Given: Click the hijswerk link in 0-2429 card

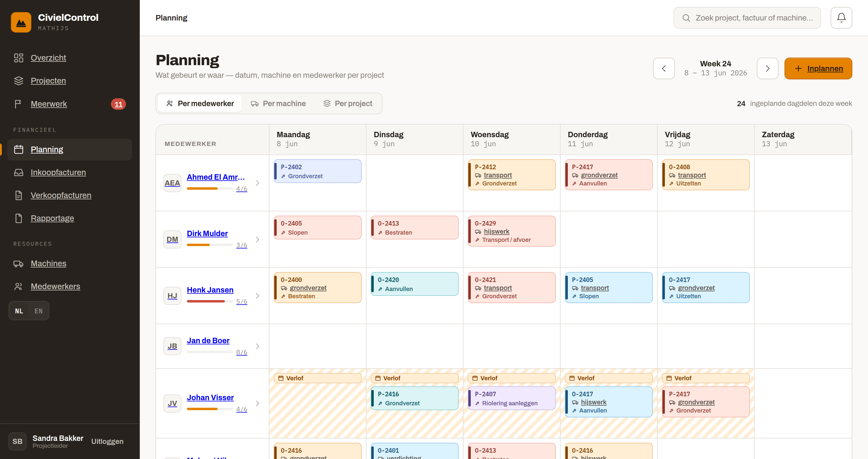Looking at the screenshot, I should (496, 232).
